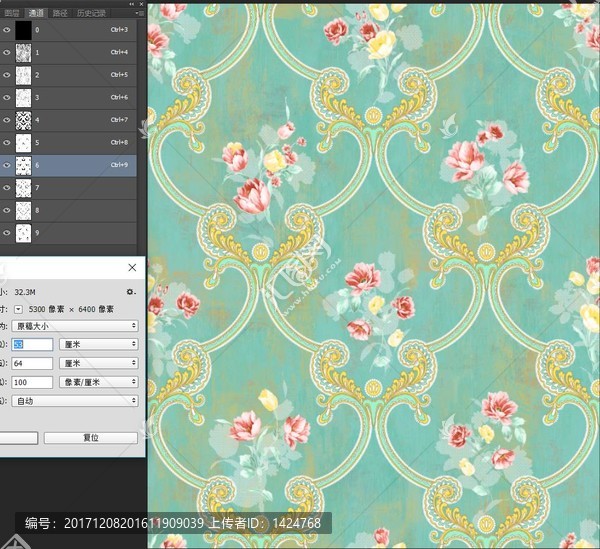Click the black thumbnail of channel 0
Image resolution: width=600 pixels, height=549 pixels.
coord(23,30)
